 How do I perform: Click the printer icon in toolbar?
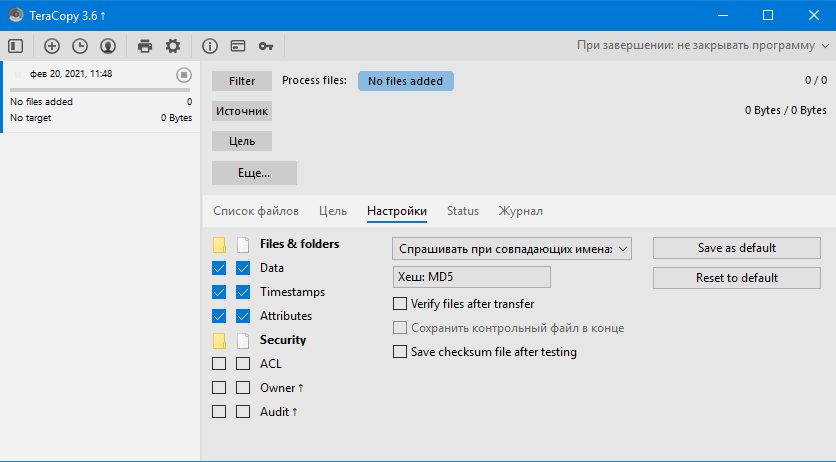click(x=145, y=46)
